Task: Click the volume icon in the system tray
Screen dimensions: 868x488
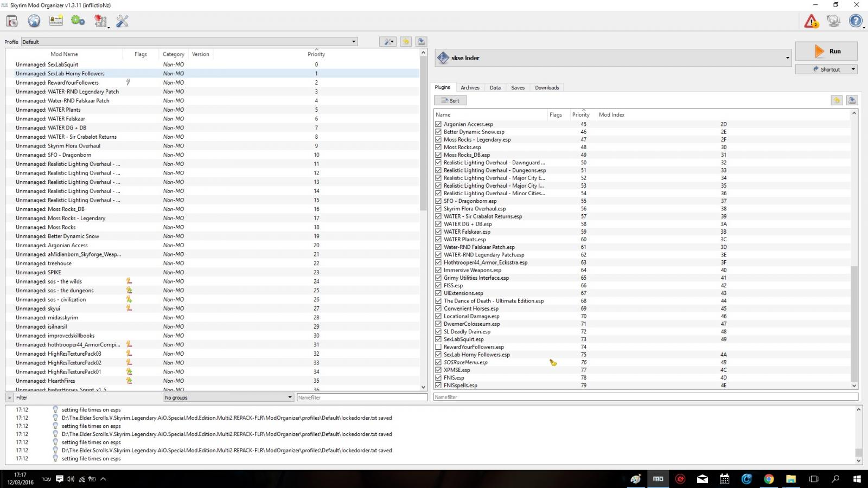Action: (70, 479)
